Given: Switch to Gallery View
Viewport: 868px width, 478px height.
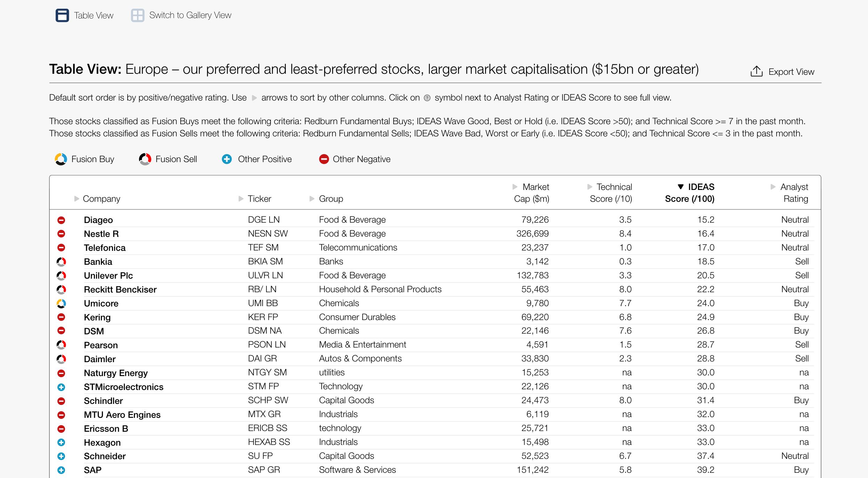Looking at the screenshot, I should pos(181,15).
